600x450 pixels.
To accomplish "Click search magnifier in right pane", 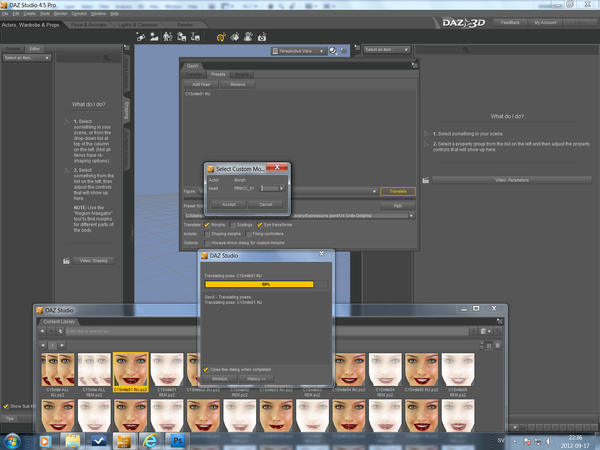I will 466,50.
